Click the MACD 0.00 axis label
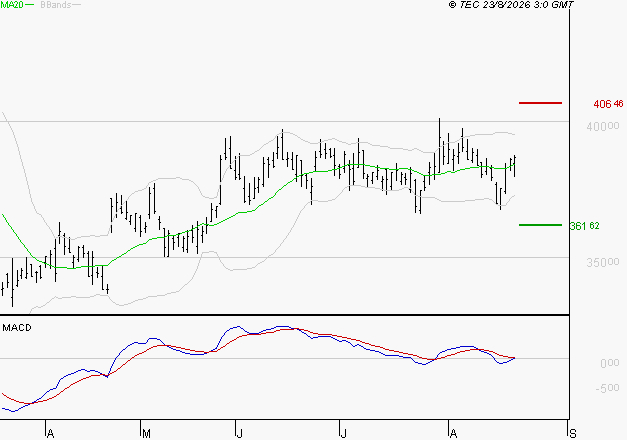 [610, 363]
